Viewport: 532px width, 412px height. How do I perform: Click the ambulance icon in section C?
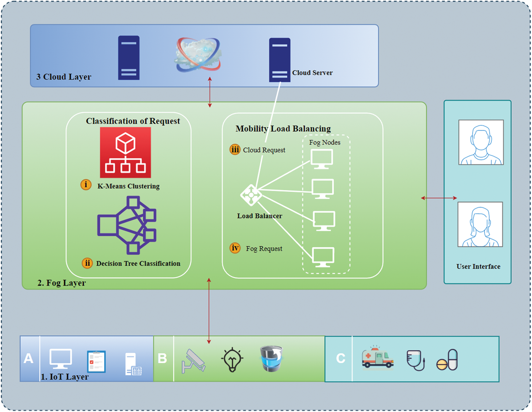click(x=377, y=358)
